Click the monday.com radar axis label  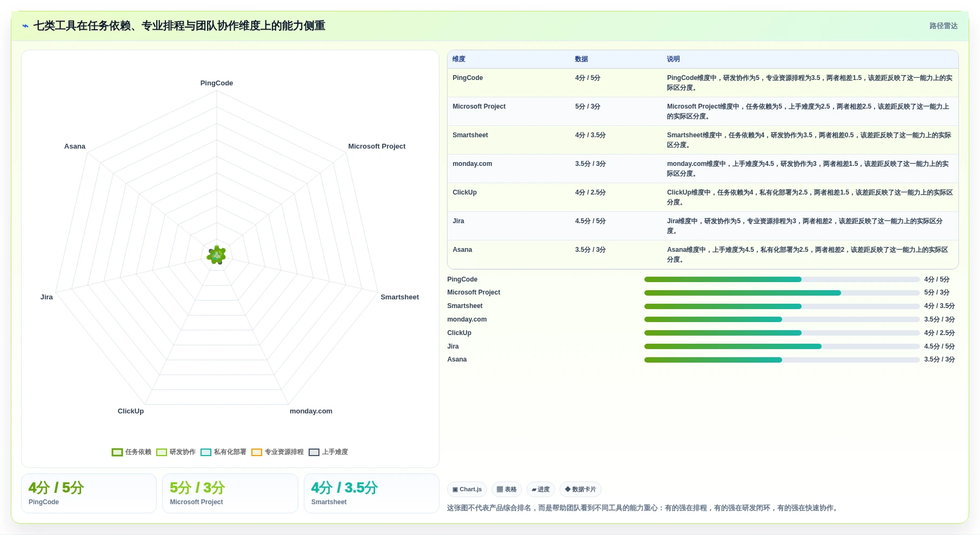[311, 411]
